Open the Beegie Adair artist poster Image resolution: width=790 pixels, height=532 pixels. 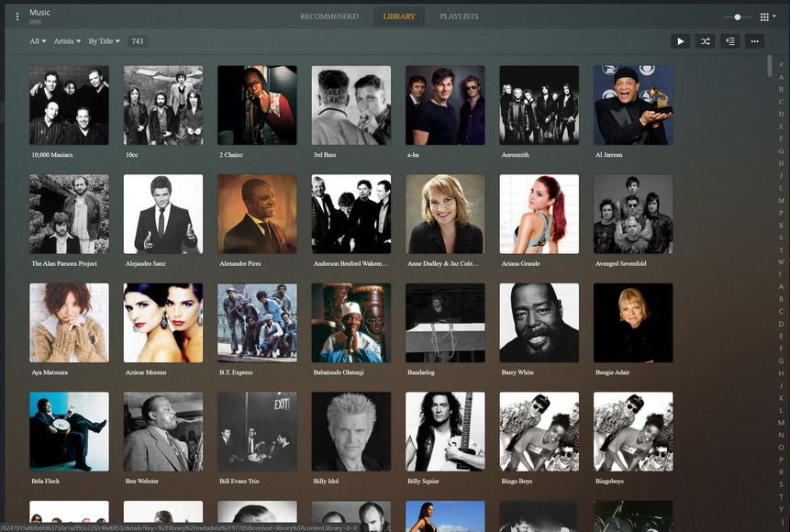tap(633, 323)
